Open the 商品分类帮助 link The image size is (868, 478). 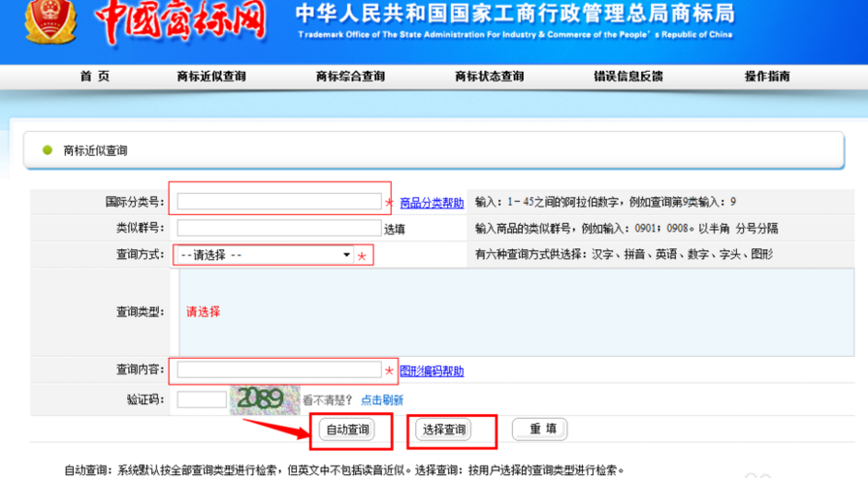coord(432,203)
